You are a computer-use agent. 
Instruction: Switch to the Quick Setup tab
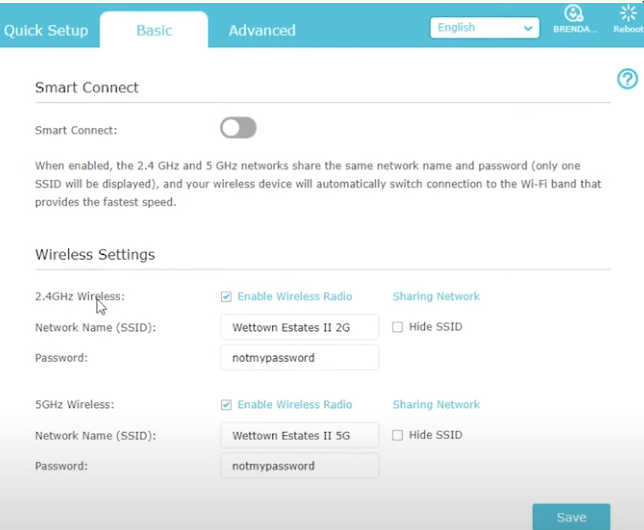click(46, 30)
